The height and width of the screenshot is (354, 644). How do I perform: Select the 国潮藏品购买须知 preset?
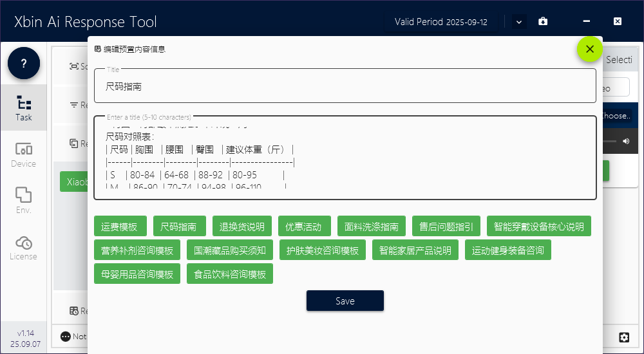point(230,250)
